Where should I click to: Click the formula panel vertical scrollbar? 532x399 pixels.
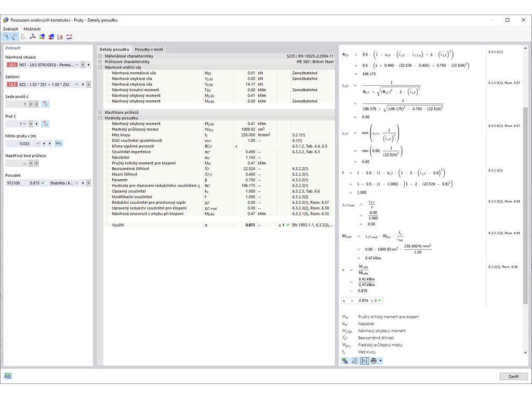525,205
